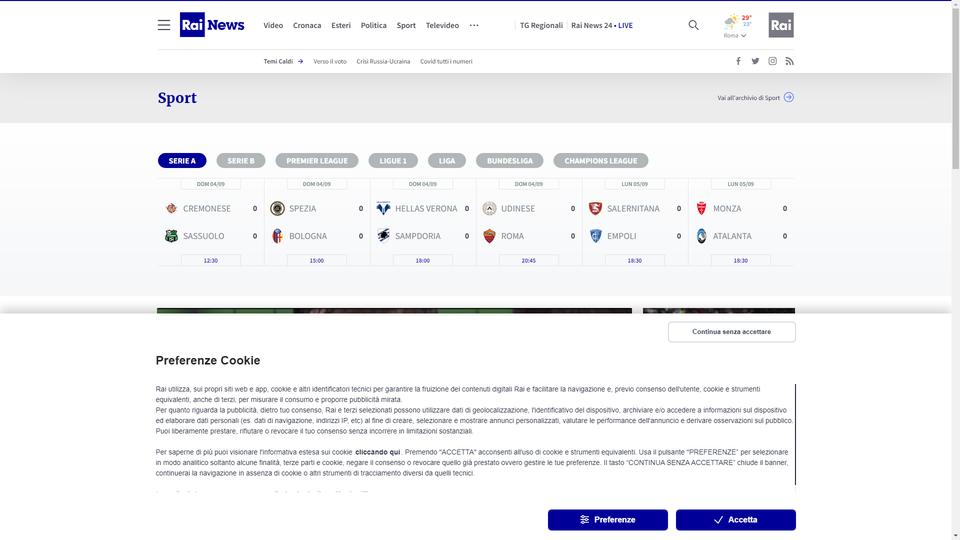The width and height of the screenshot is (960, 540).
Task: Click the Empoli team crest
Action: pyautogui.click(x=595, y=236)
